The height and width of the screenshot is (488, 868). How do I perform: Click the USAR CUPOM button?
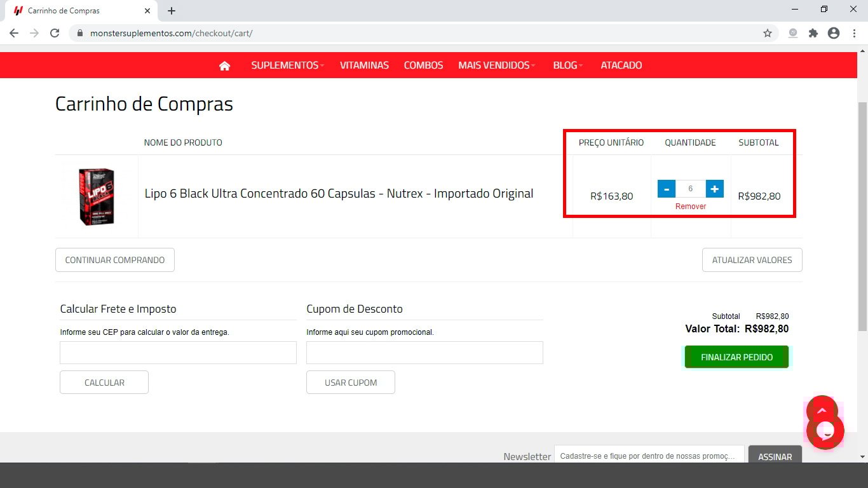[x=351, y=383]
